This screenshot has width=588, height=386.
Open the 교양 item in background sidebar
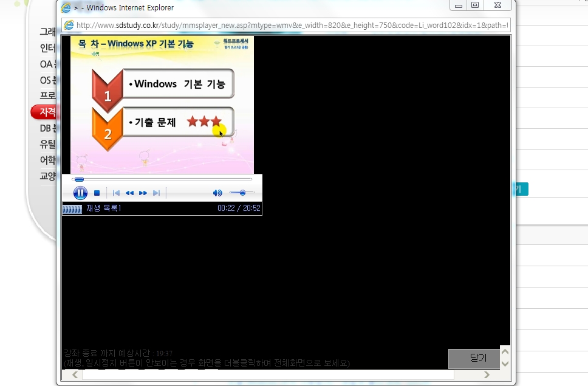click(x=47, y=176)
